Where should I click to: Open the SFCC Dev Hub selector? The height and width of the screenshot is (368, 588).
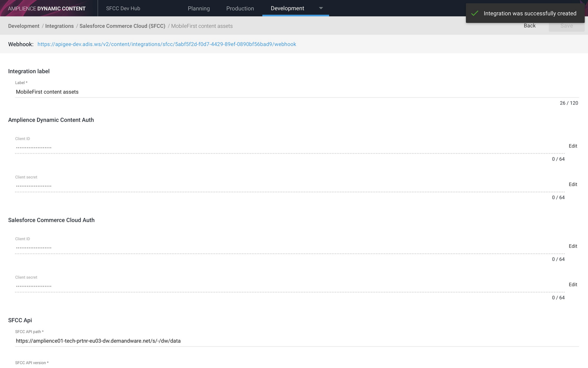(123, 8)
